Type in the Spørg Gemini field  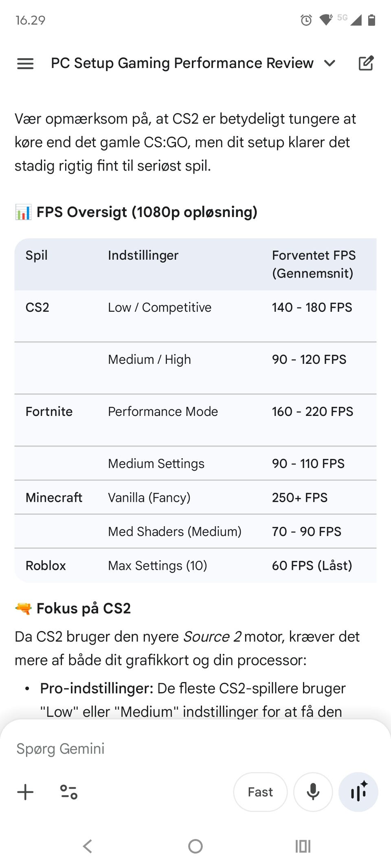163,749
